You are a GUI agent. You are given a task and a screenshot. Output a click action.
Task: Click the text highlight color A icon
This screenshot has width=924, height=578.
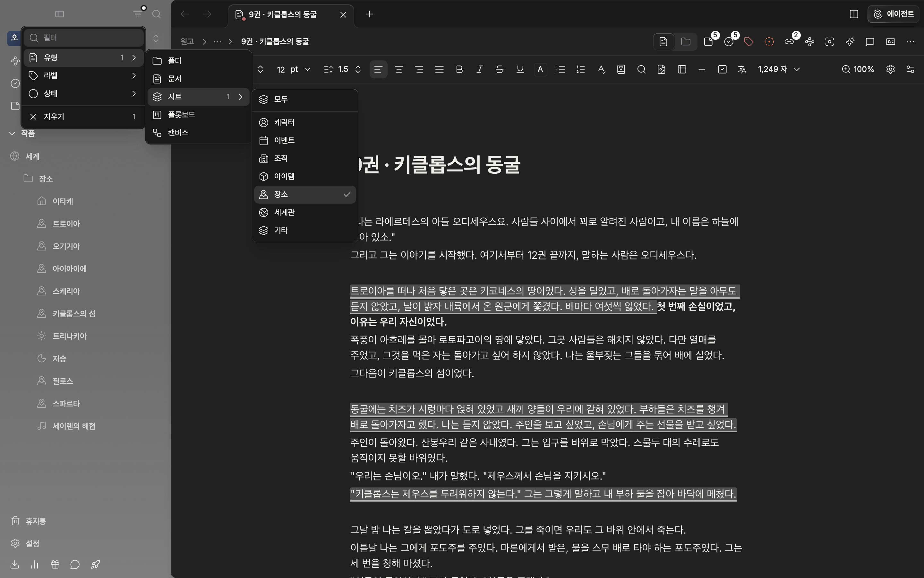pyautogui.click(x=540, y=69)
